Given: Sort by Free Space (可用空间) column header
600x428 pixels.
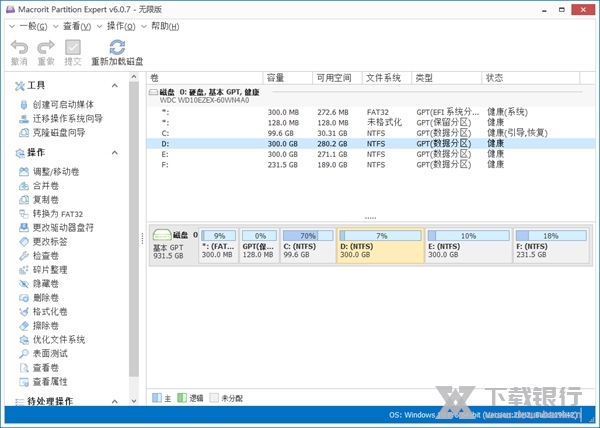Looking at the screenshot, I should click(338, 78).
